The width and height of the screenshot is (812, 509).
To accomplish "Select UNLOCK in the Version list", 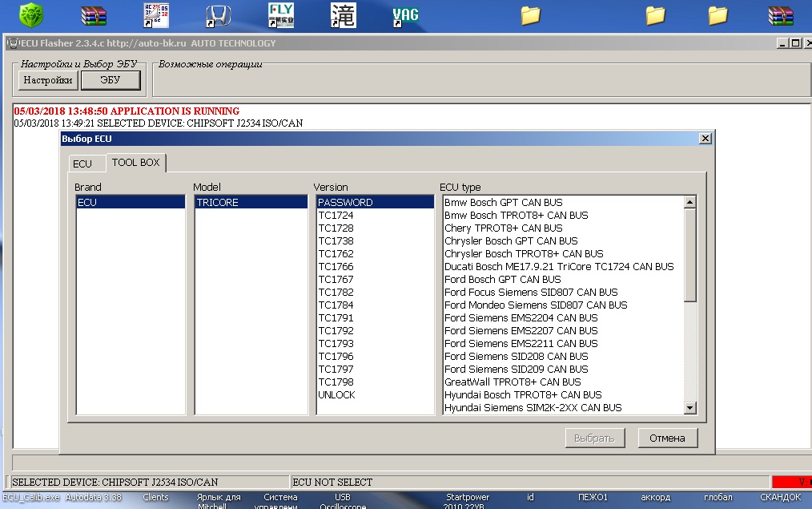I will (376, 395).
